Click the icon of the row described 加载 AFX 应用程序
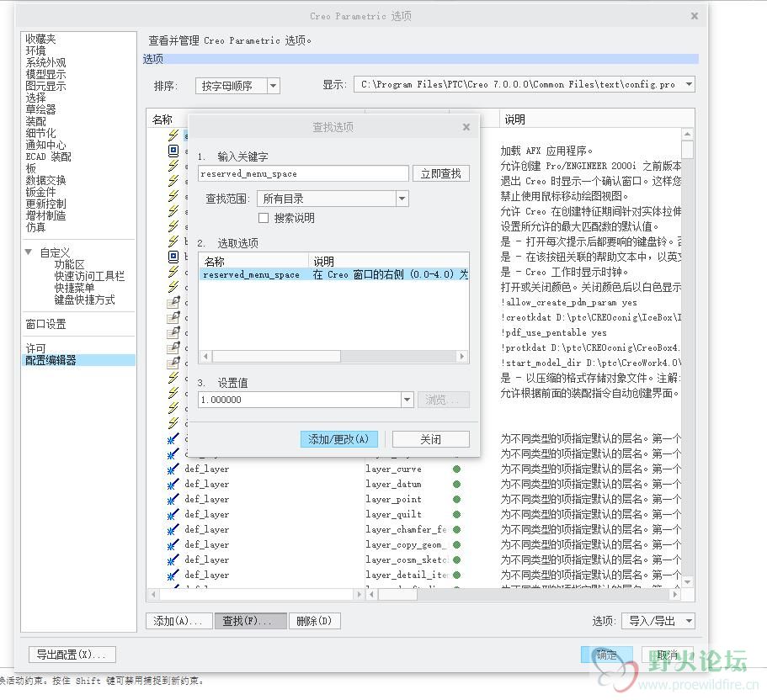 tap(173, 151)
